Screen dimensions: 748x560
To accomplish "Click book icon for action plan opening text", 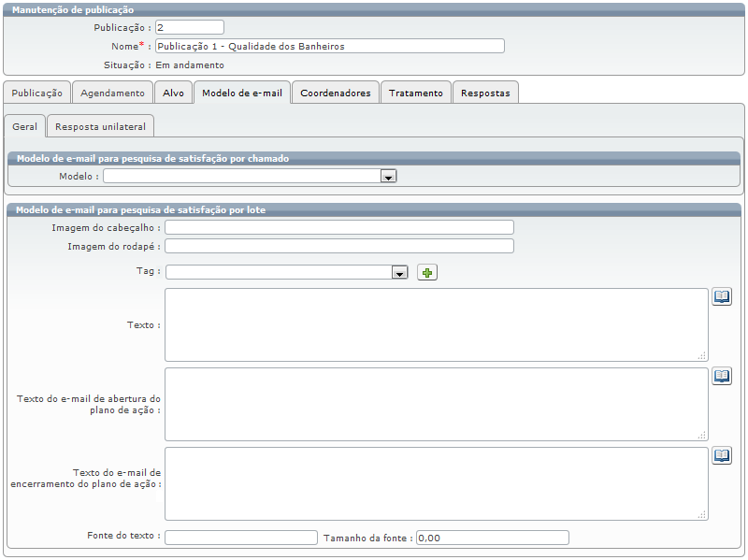I will point(722,377).
